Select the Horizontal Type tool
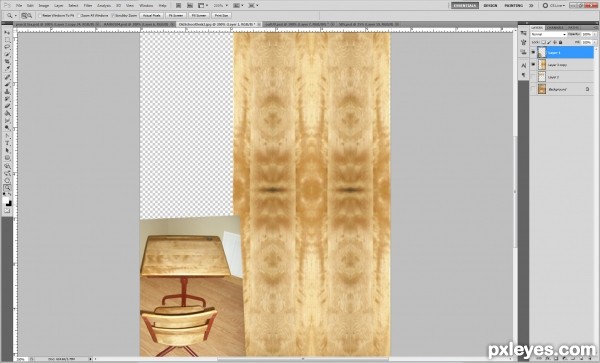This screenshot has width=600, height=363. point(7,143)
